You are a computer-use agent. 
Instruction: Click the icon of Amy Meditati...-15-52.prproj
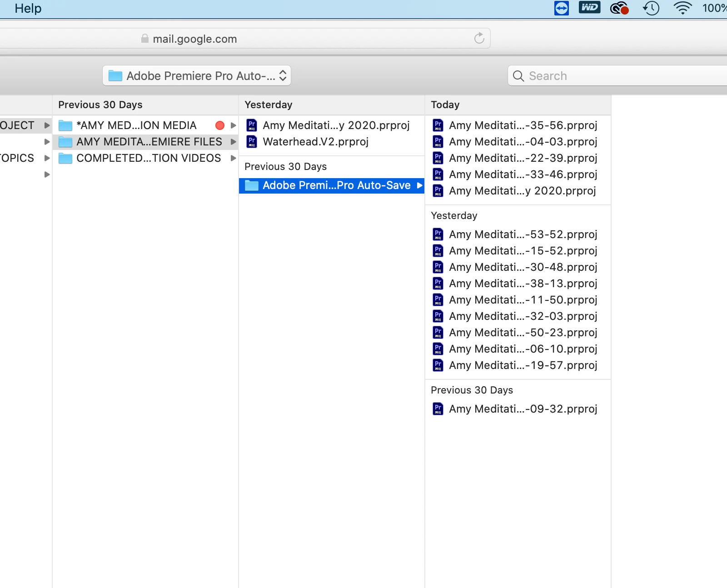[438, 251]
